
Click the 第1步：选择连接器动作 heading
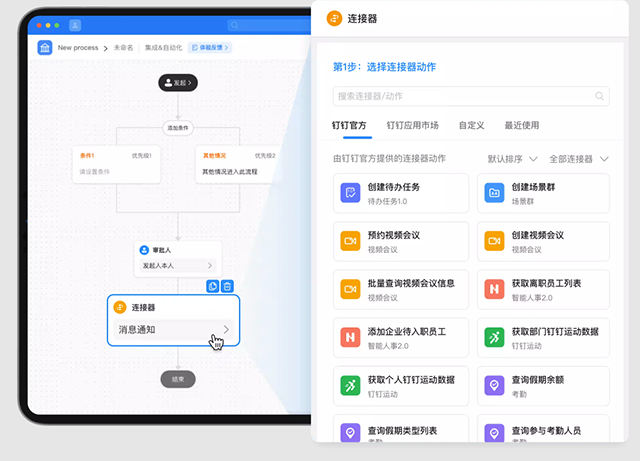click(x=384, y=67)
